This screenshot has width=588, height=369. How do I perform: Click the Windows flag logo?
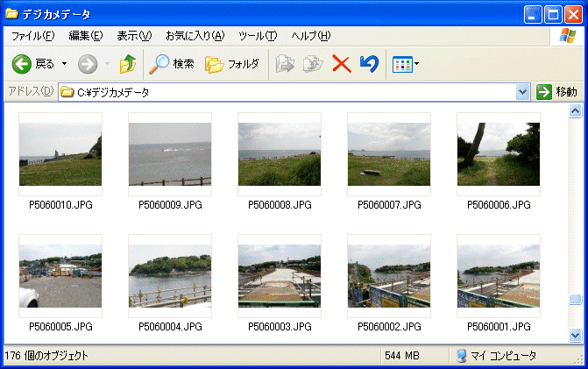click(567, 36)
